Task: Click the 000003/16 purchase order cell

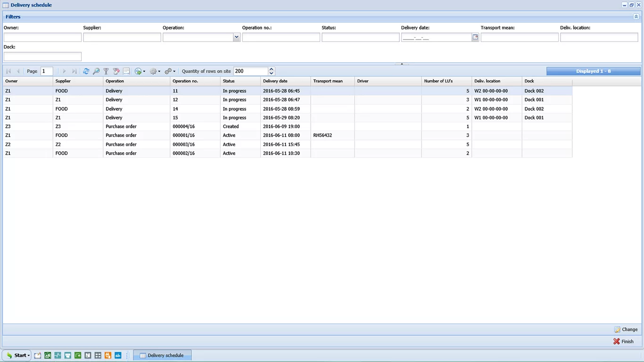Action: [195, 144]
